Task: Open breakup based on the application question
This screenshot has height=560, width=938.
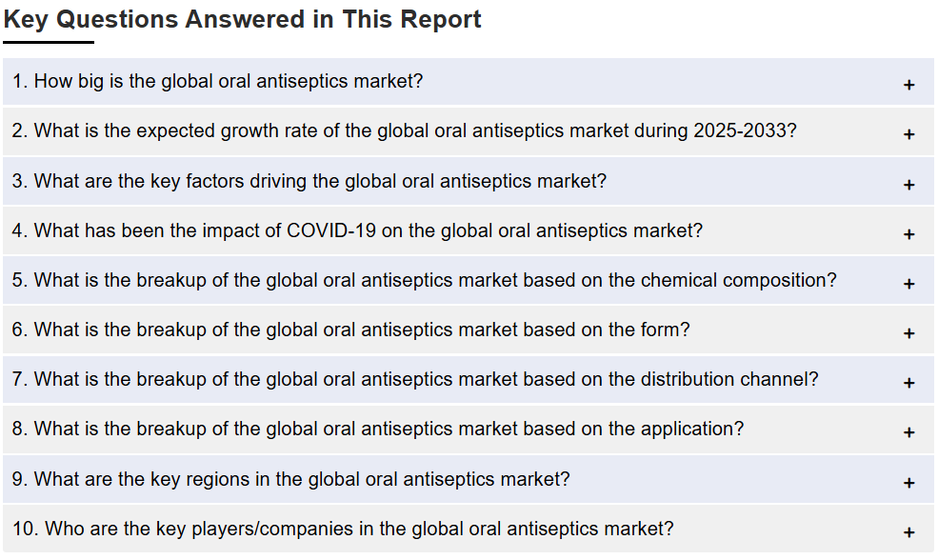Action: (469, 429)
